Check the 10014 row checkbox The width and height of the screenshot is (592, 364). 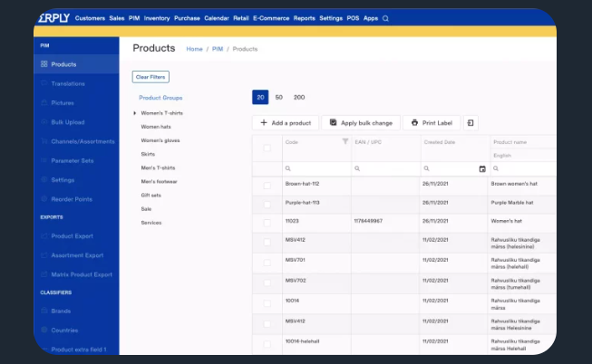click(267, 303)
